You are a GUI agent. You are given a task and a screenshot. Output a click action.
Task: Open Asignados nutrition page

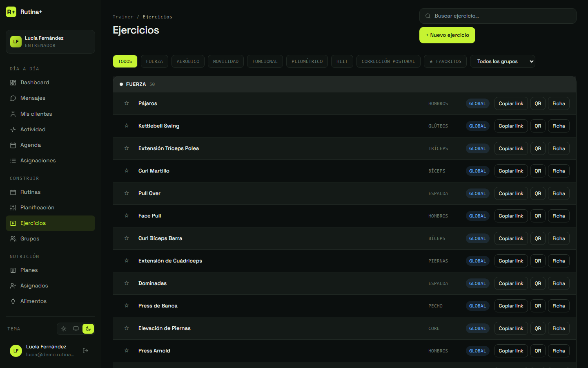50,286
